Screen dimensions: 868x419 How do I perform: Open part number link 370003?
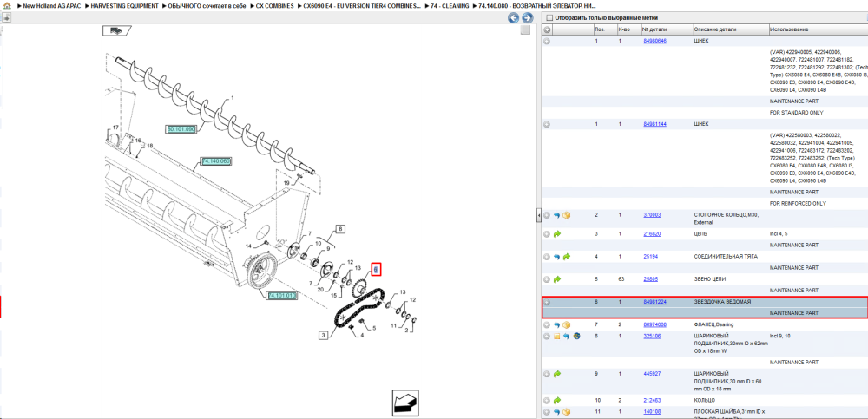click(652, 215)
